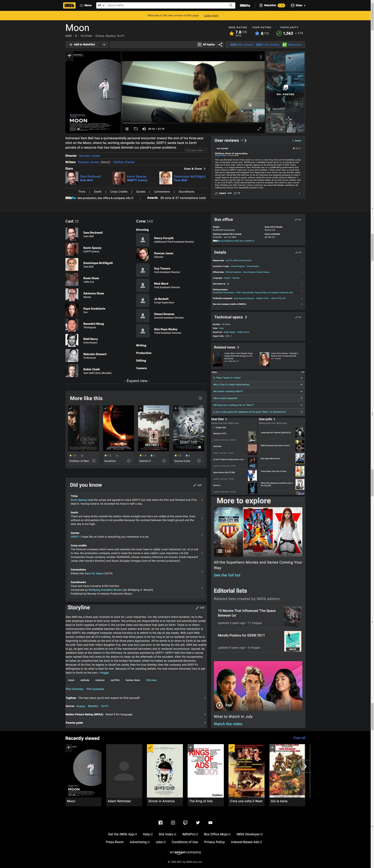Click Clear all in Recently viewed
The height and width of the screenshot is (868, 374).
coord(299,738)
